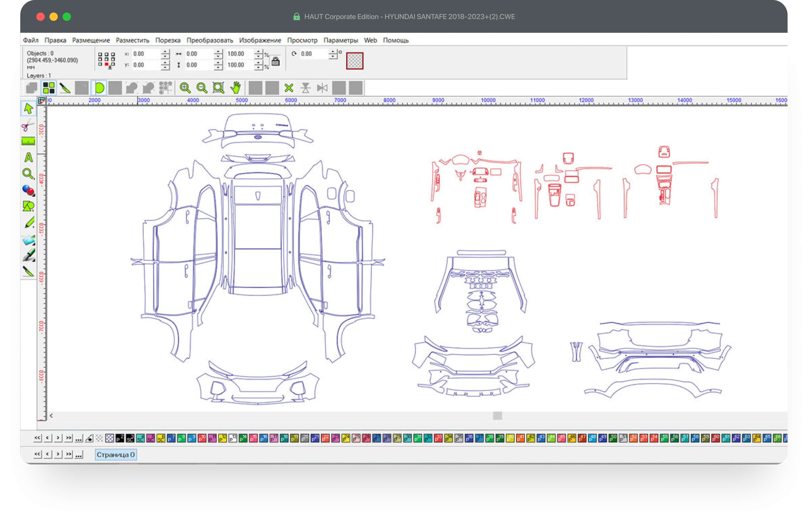Open the Преобразовать menu
Screen dimensions: 812x522
[x=210, y=40]
